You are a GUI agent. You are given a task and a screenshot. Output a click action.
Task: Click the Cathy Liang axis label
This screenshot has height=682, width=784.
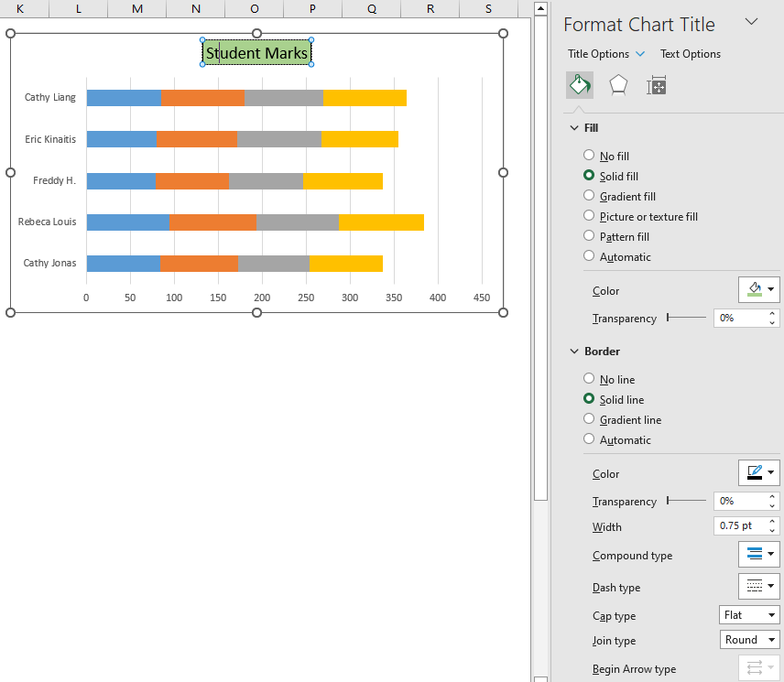(50, 97)
